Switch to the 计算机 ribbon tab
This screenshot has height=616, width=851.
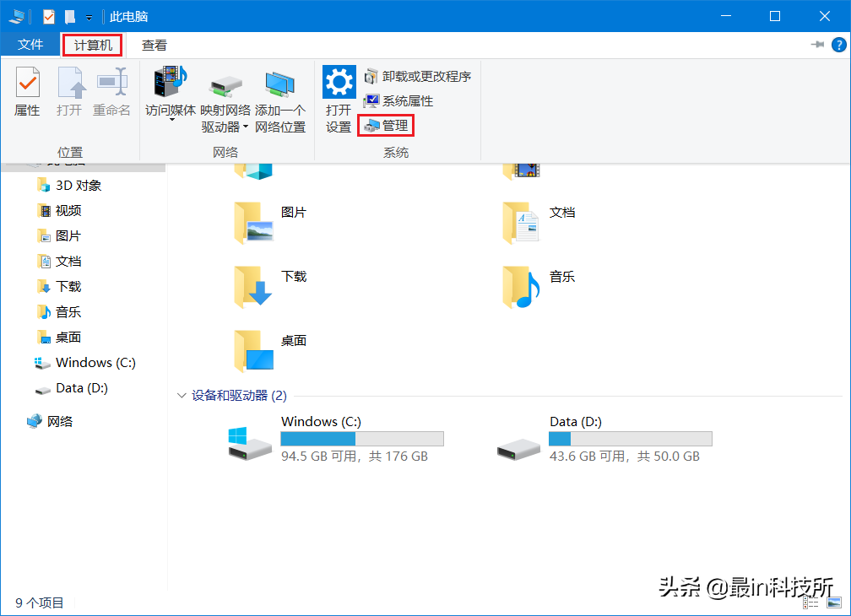pos(93,45)
